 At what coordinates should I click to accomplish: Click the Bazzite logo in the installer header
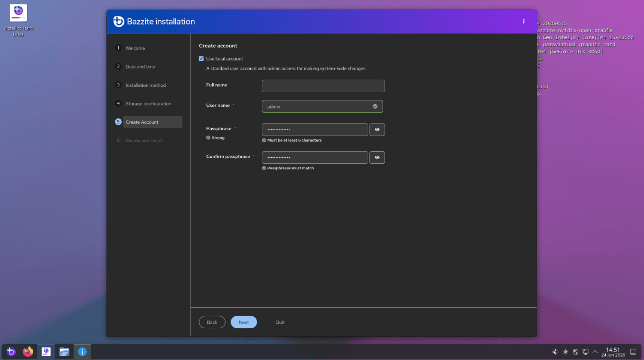click(x=119, y=22)
